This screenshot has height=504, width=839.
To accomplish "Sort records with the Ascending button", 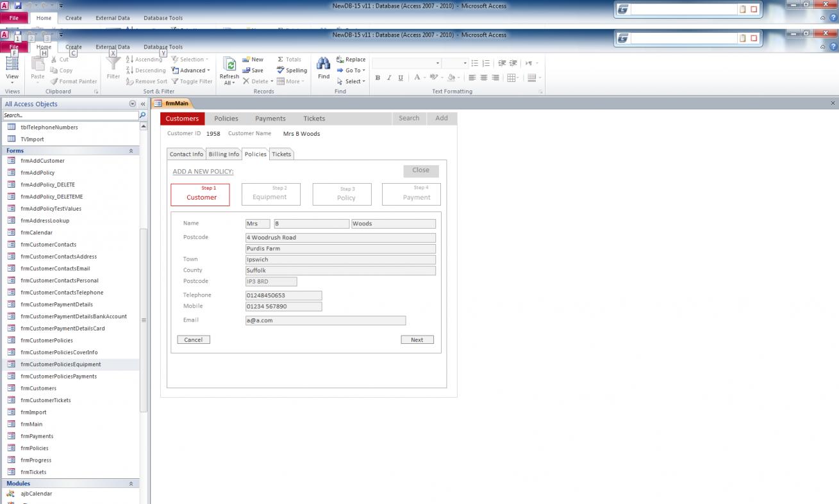I will point(144,60).
